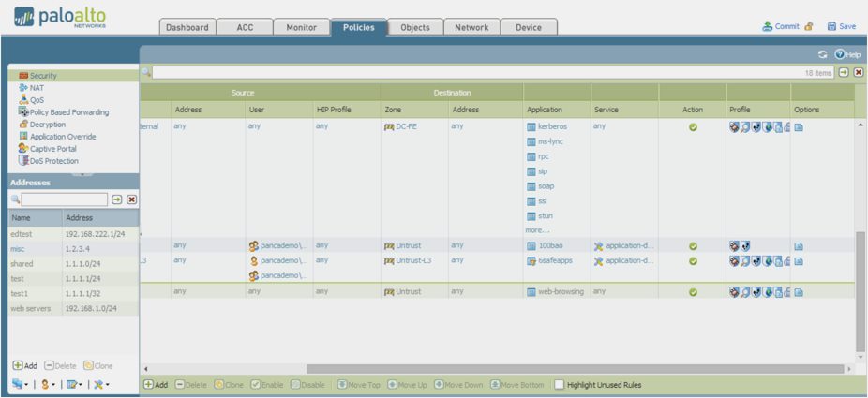
Task: Toggle Highlight Unused Rules checkbox
Action: (x=560, y=385)
